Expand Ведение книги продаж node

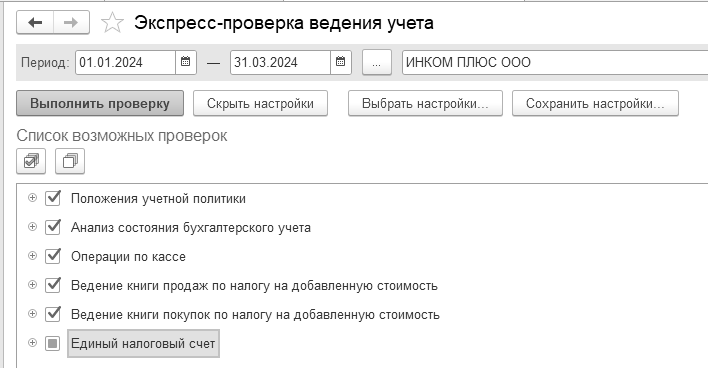pos(32,284)
